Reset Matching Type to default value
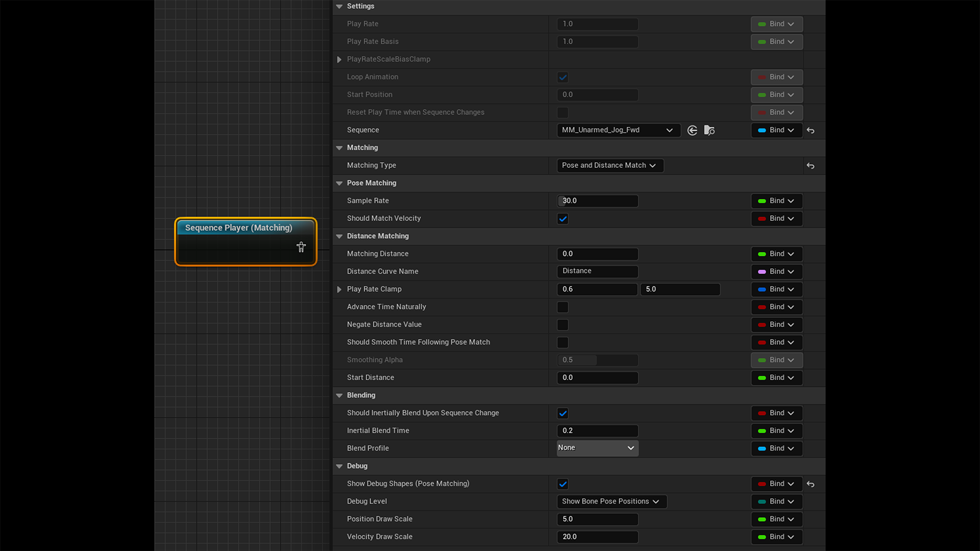The width and height of the screenshot is (980, 551). [811, 166]
